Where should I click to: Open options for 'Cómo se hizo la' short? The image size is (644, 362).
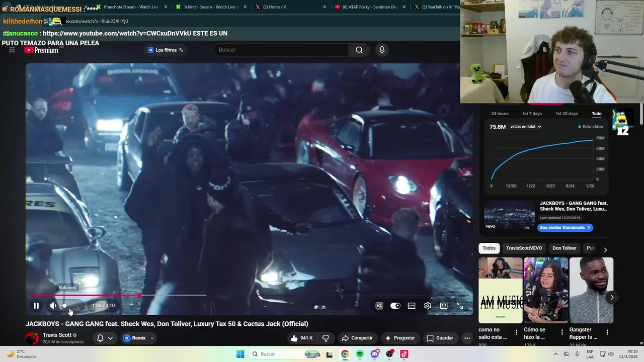[x=562, y=332]
